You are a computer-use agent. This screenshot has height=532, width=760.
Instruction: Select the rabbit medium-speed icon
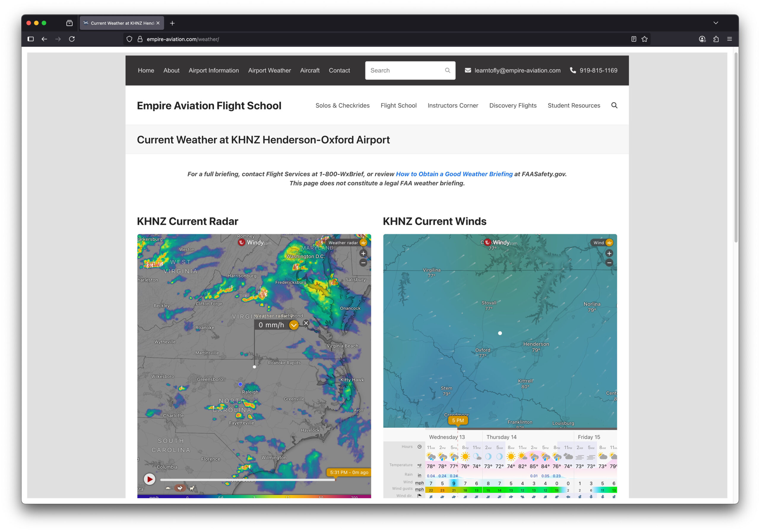180,488
